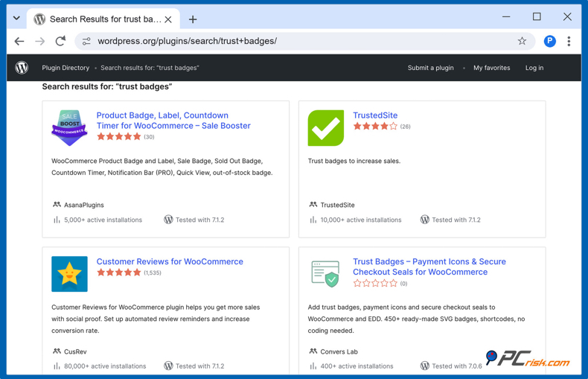Click the Customer Reviews star plugin icon
The width and height of the screenshot is (588, 379).
(x=69, y=274)
